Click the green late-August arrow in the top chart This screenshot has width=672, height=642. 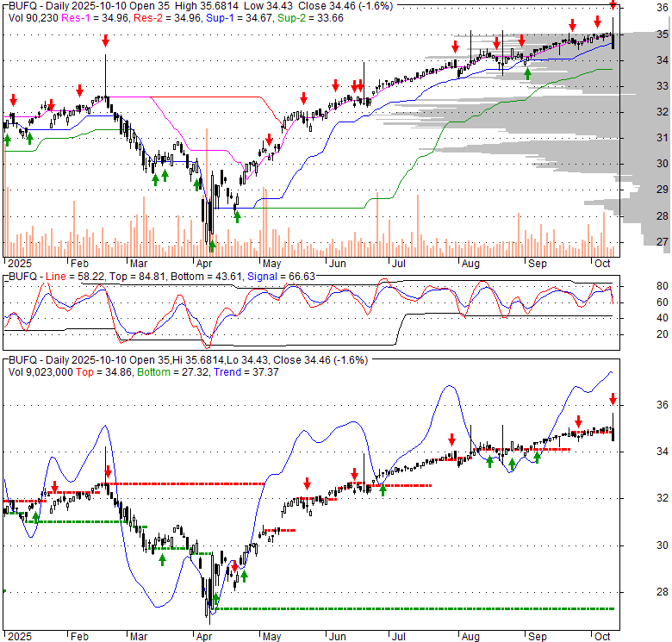[527, 74]
